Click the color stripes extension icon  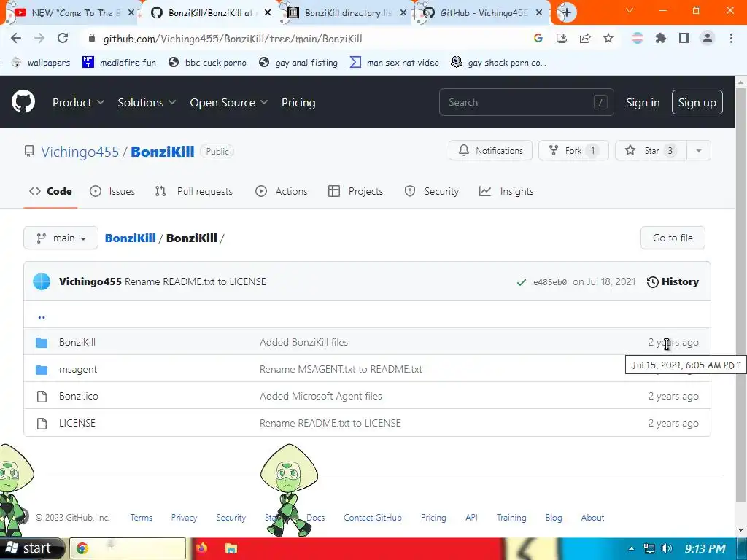pos(637,39)
